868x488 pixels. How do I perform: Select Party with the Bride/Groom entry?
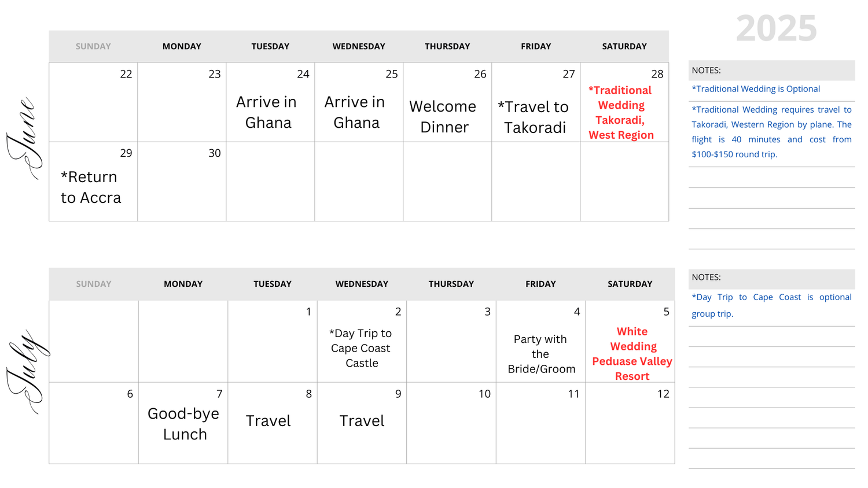click(x=541, y=354)
